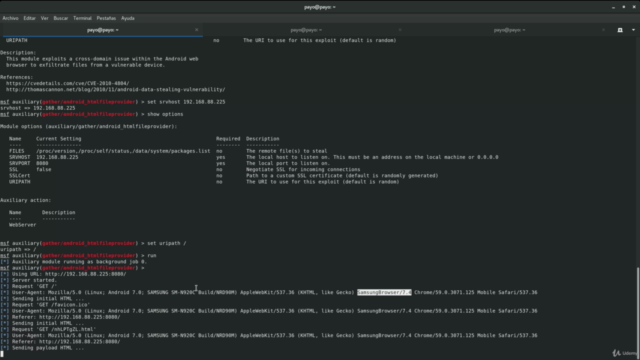Close the second terminal tab
The image size is (640, 360).
pos(400,30)
